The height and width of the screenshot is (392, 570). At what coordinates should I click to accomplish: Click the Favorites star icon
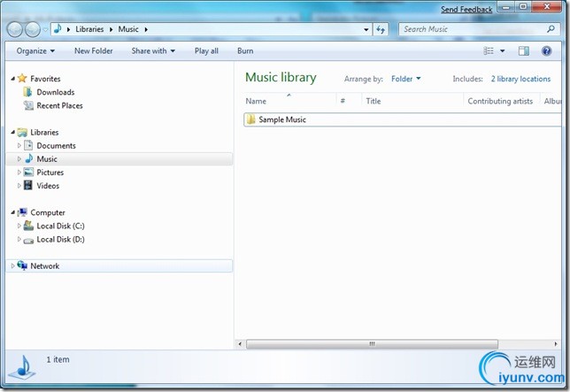(x=22, y=78)
